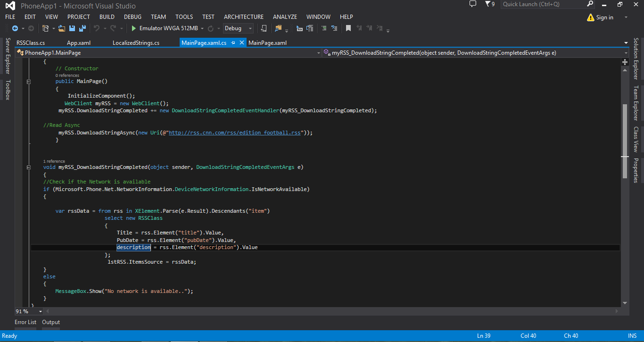This screenshot has width=644, height=342.
Task: Click the Open File folder icon
Action: pyautogui.click(x=62, y=28)
